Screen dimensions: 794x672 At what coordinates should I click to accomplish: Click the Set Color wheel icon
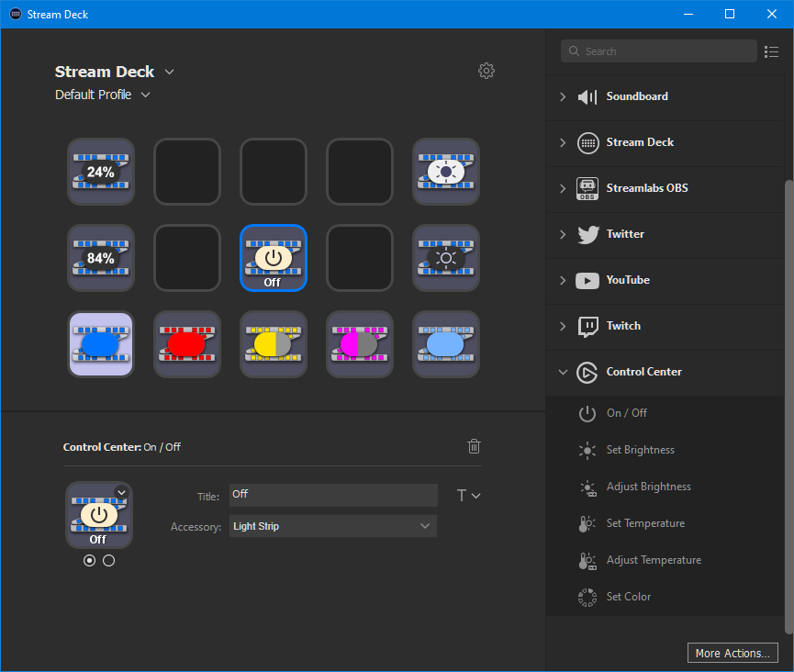[587, 597]
